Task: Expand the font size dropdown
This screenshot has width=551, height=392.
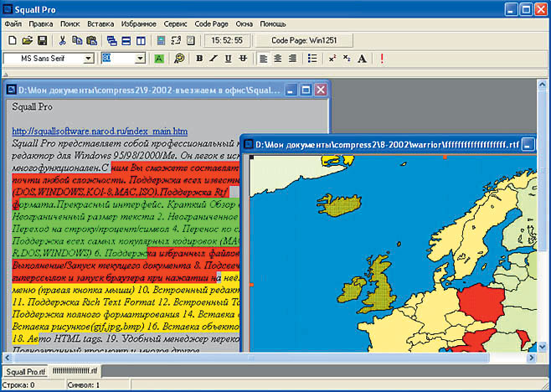Action: (x=140, y=59)
